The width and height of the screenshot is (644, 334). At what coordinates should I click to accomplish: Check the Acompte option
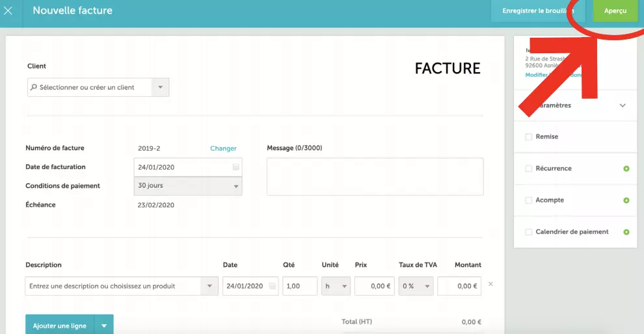529,201
